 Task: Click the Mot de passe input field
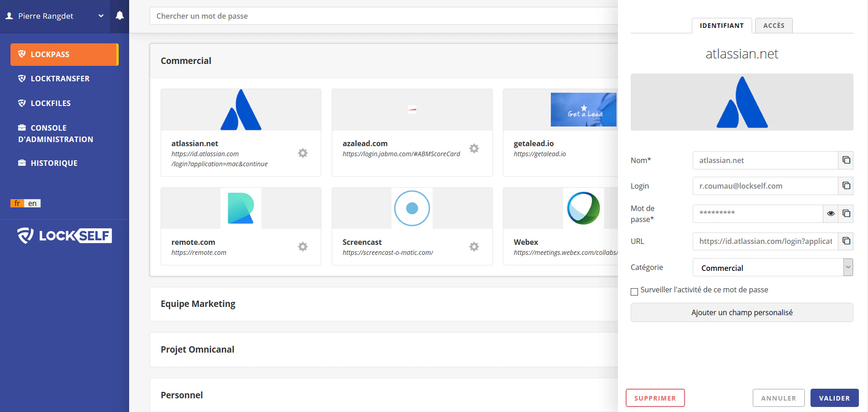[x=758, y=213]
